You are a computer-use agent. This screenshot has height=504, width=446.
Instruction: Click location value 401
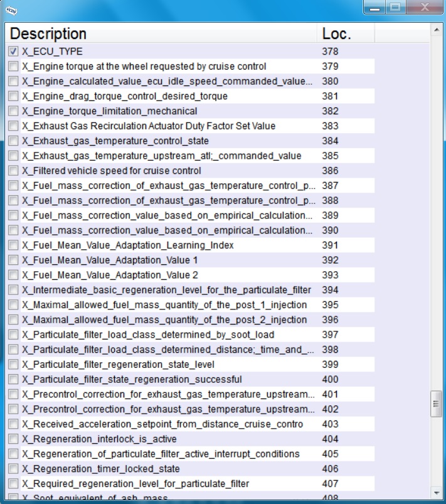click(330, 394)
